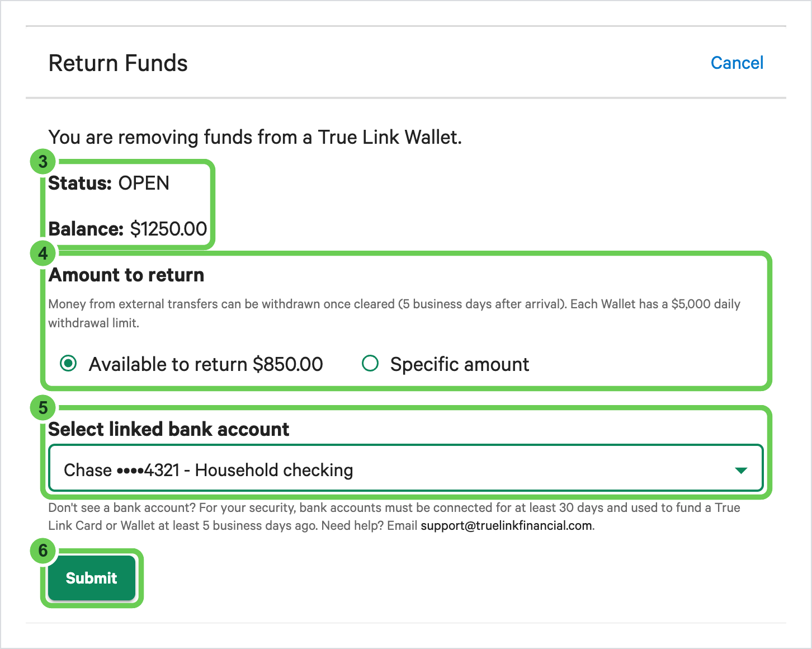Screen dimensions: 812x649
Task: Click the Cancel link
Action: tap(737, 63)
